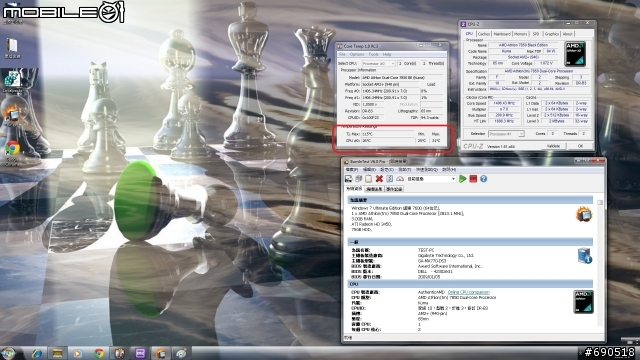Image resolution: width=640 pixels, height=360 pixels.
Task: Switch to the Graphics tab in CPU-Z
Action: (551, 34)
